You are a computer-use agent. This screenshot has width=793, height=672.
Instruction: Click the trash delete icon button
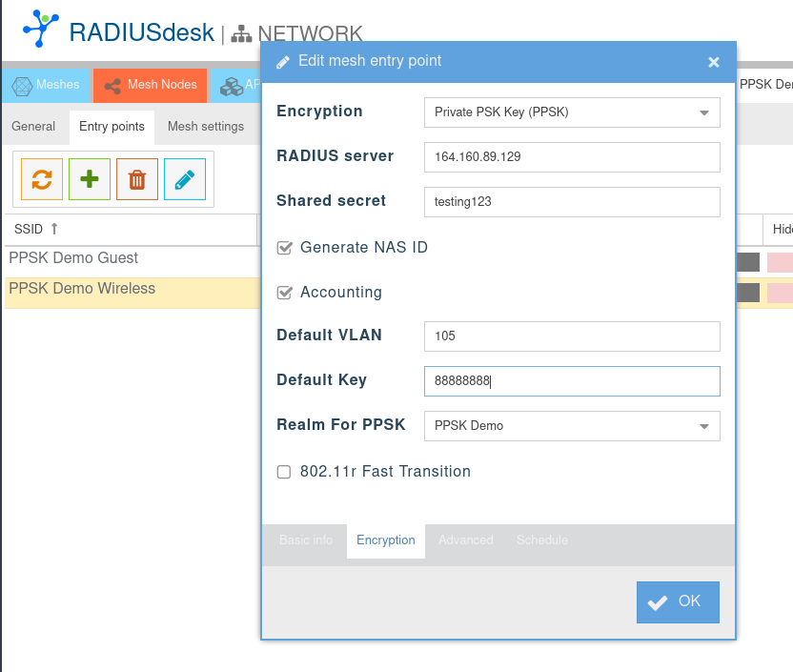(x=137, y=179)
